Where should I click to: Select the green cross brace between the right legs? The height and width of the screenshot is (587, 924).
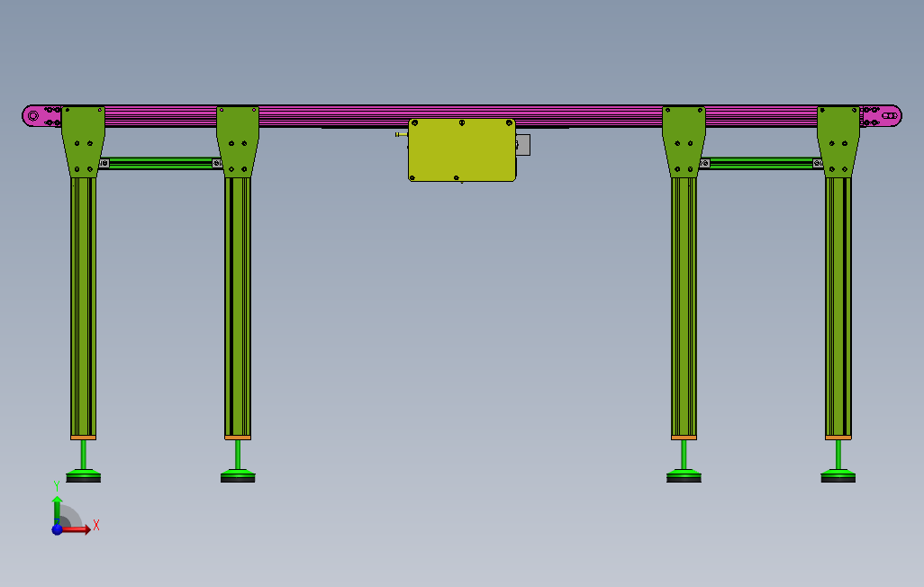(x=761, y=163)
